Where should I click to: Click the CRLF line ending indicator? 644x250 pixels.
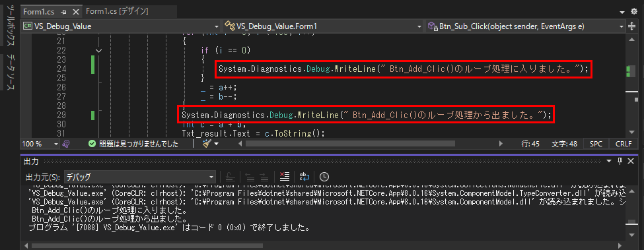point(624,144)
